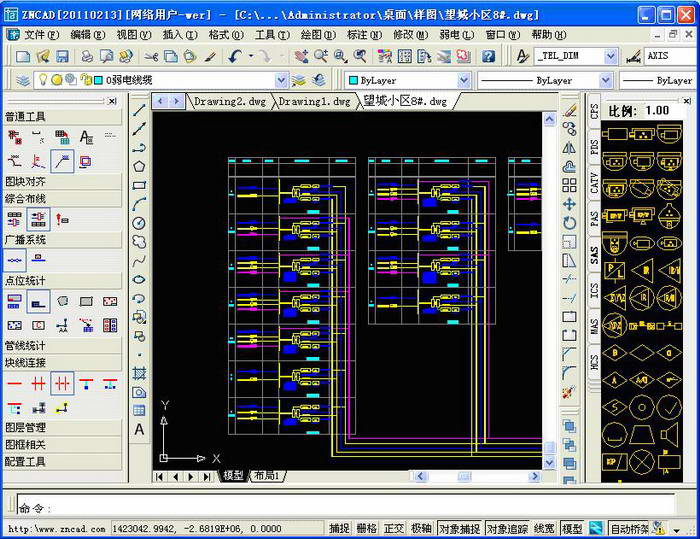Screen dimensions: 700x539
Task: Toggle 正交 ortho mode in status bar
Action: [x=394, y=528]
